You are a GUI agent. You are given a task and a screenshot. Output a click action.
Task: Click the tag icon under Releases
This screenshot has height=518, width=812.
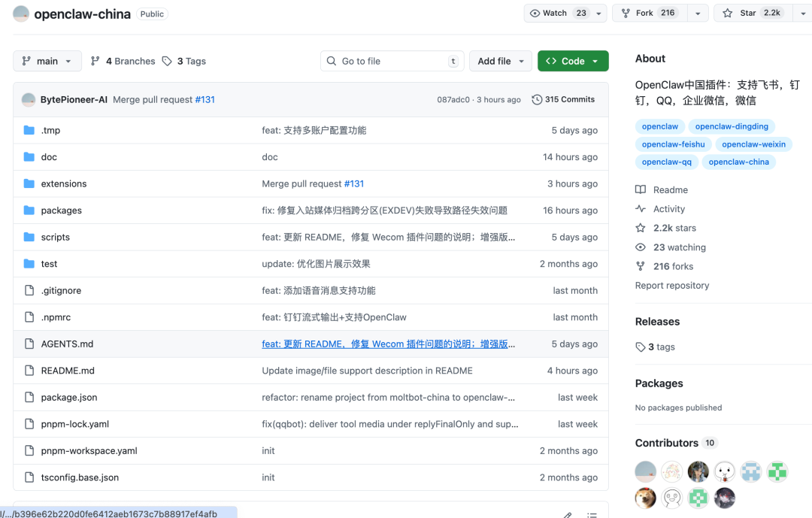point(641,347)
